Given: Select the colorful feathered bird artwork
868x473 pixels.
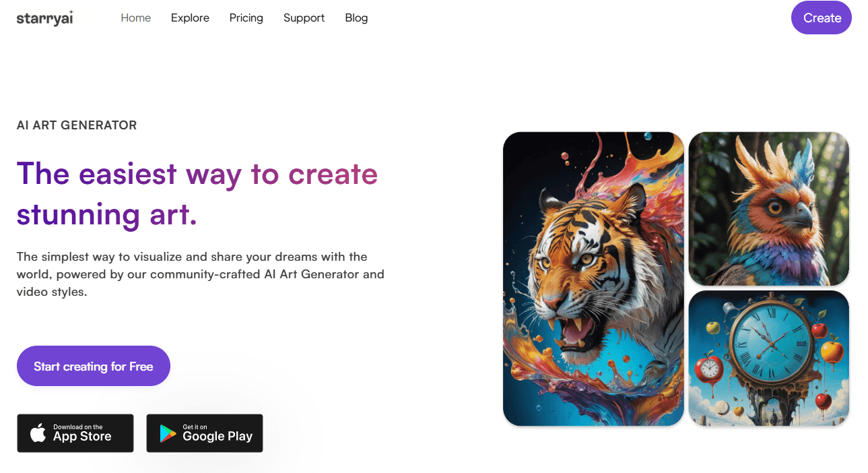Looking at the screenshot, I should tap(769, 209).
